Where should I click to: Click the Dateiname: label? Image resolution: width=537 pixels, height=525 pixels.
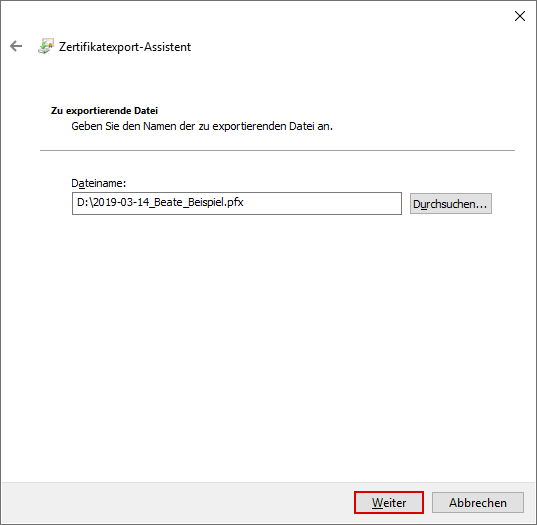(x=99, y=183)
